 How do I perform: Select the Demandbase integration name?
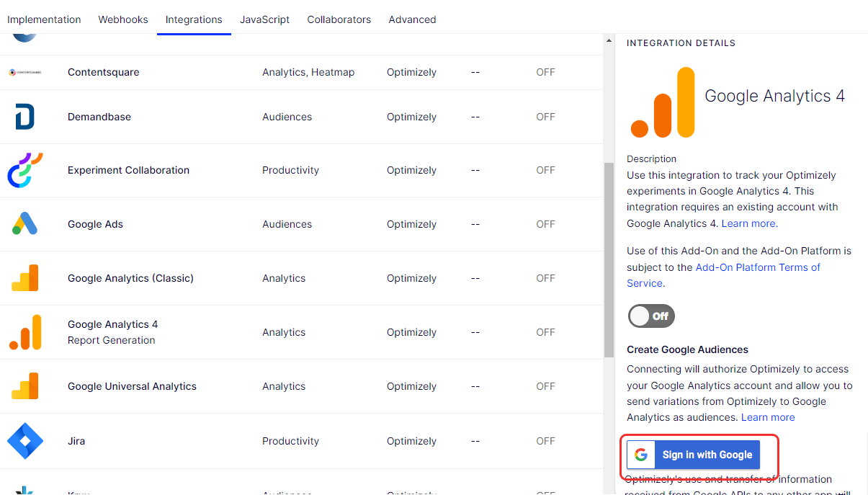(99, 117)
